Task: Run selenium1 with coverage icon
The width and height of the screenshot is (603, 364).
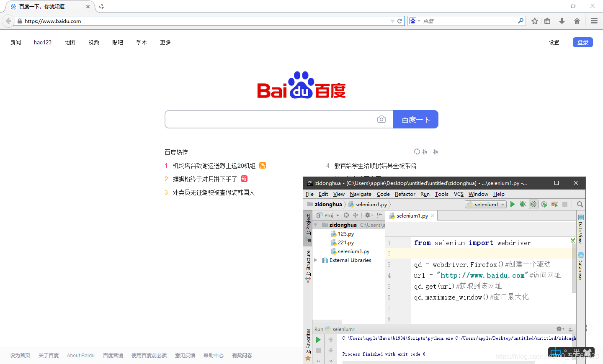Action: (533, 204)
